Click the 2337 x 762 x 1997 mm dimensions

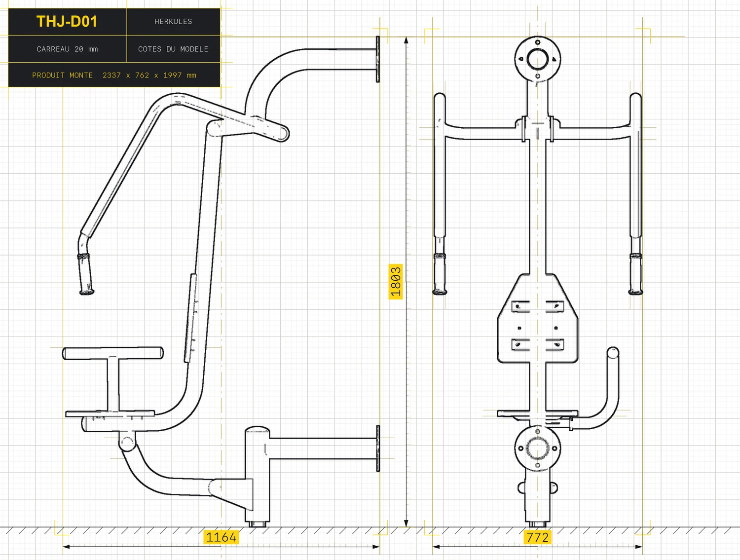tap(149, 75)
